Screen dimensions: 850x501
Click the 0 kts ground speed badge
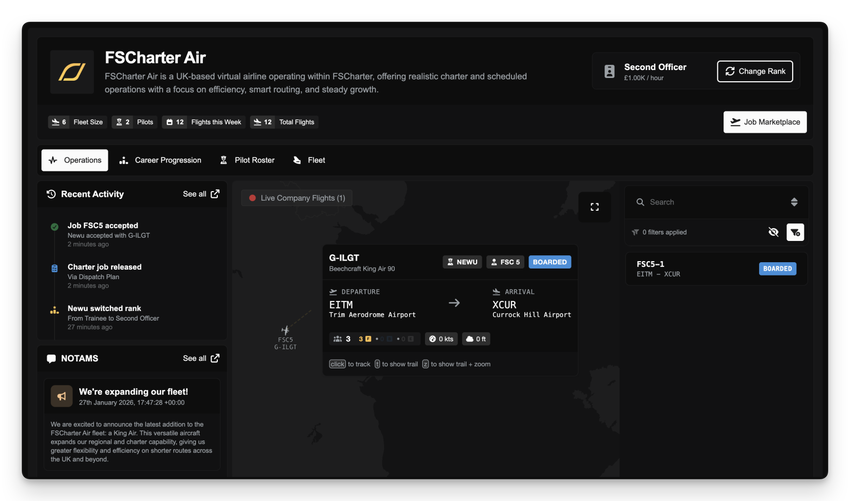click(440, 339)
